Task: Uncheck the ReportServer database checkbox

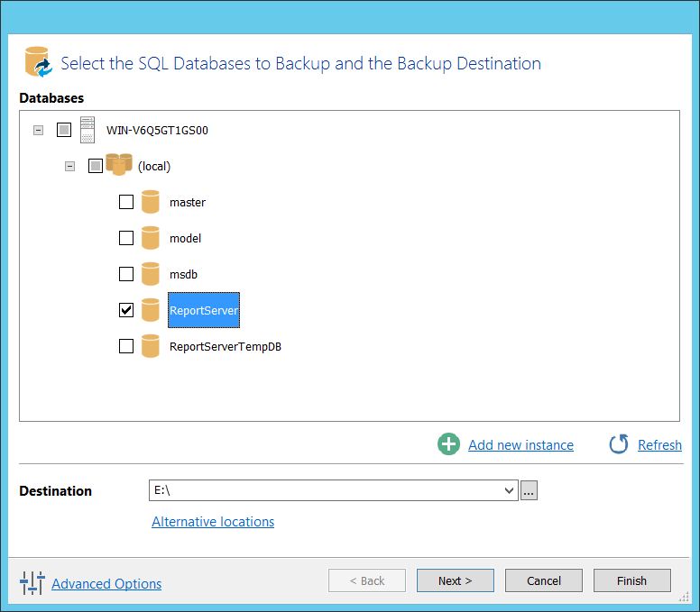Action: [x=126, y=309]
